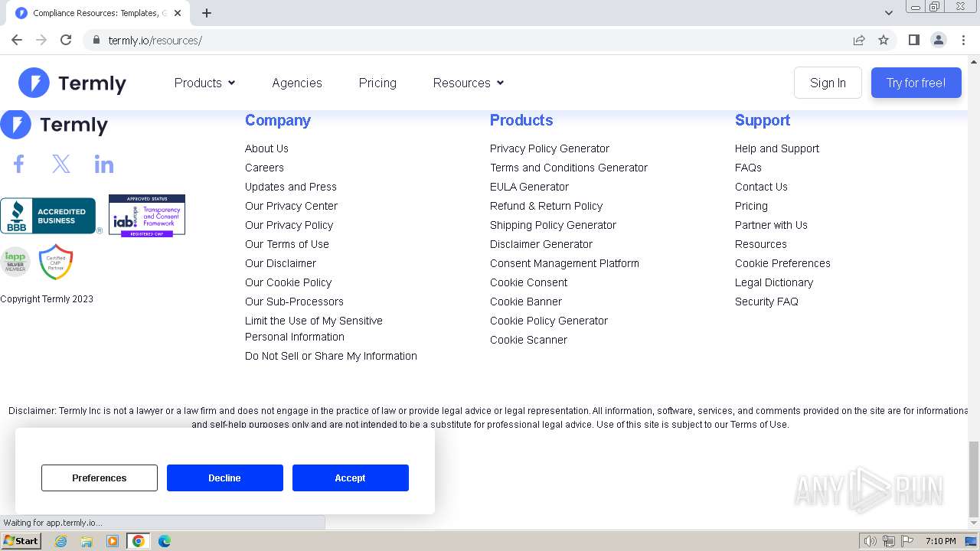Expand the Products dropdown menu
This screenshot has height=551, width=980.
[204, 83]
